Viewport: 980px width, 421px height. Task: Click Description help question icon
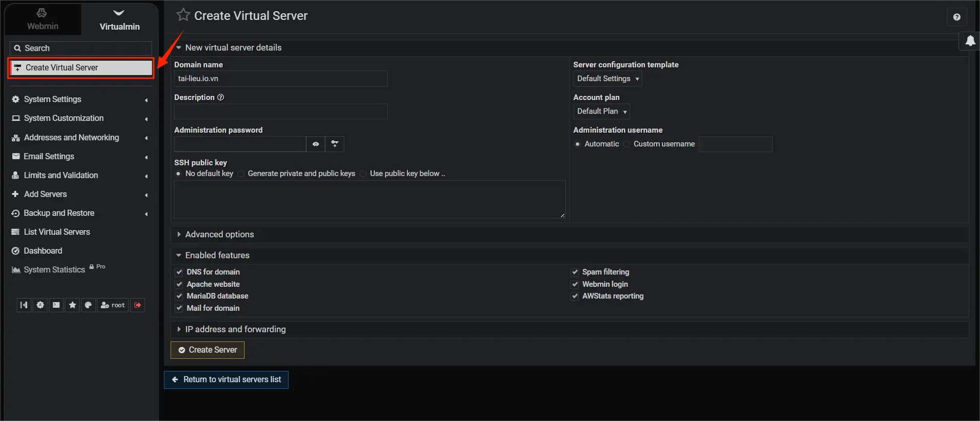coord(221,97)
